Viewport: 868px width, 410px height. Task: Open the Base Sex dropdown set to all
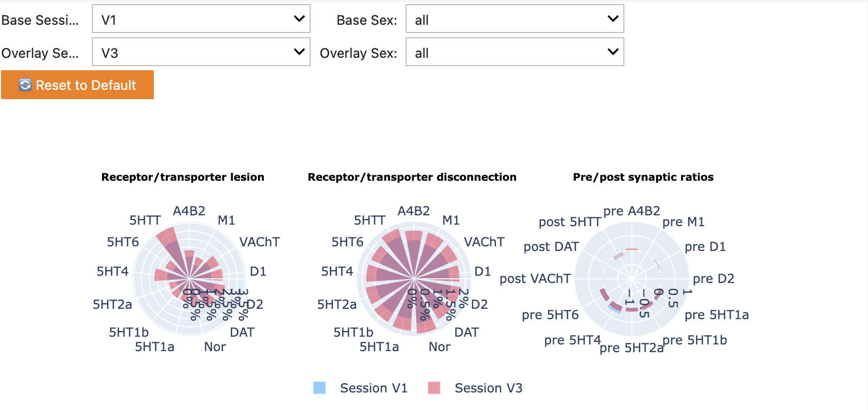point(514,19)
